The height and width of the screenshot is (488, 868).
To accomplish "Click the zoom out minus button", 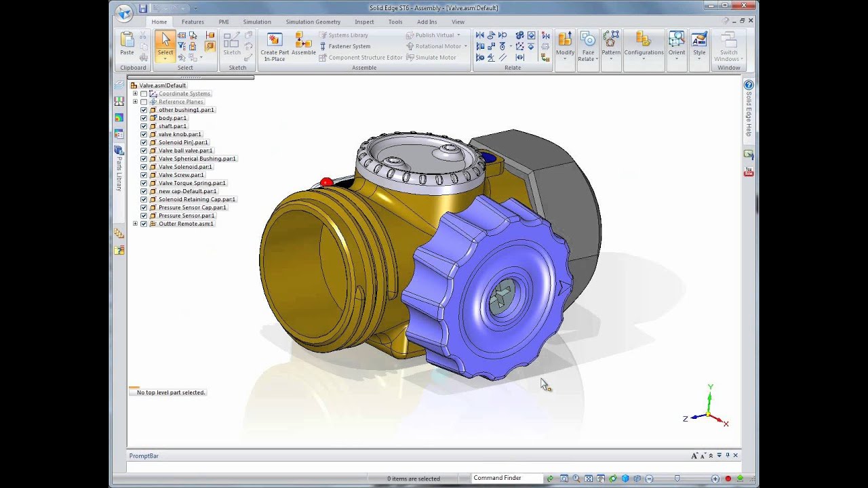I will (649, 479).
